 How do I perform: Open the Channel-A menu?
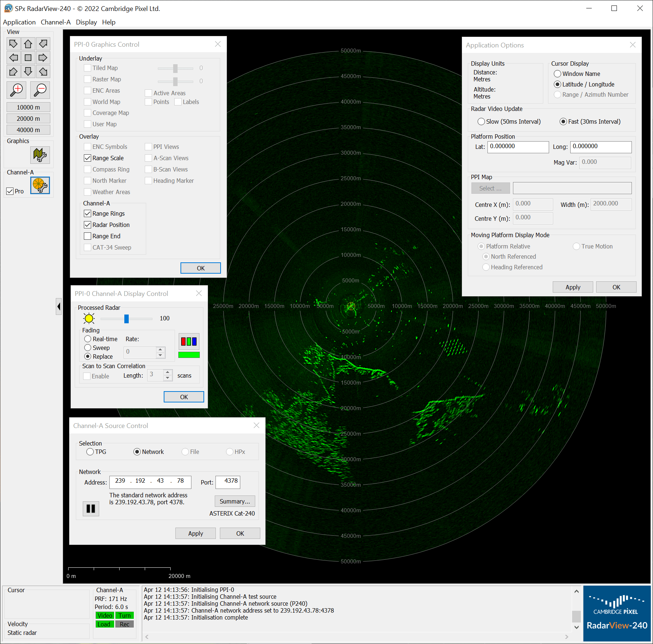coord(55,22)
